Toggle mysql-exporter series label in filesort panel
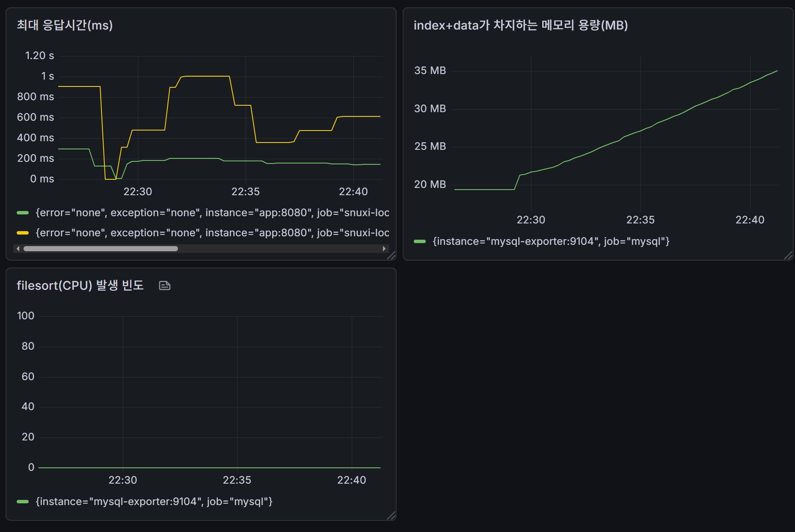Image resolution: width=795 pixels, height=532 pixels. tap(154, 502)
